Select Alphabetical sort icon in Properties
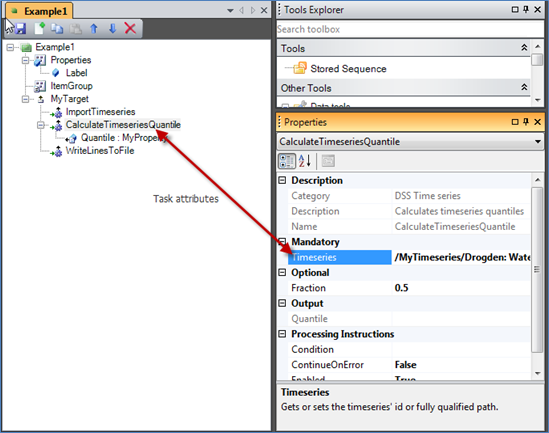Viewport: 549px width, 433px height. (305, 161)
